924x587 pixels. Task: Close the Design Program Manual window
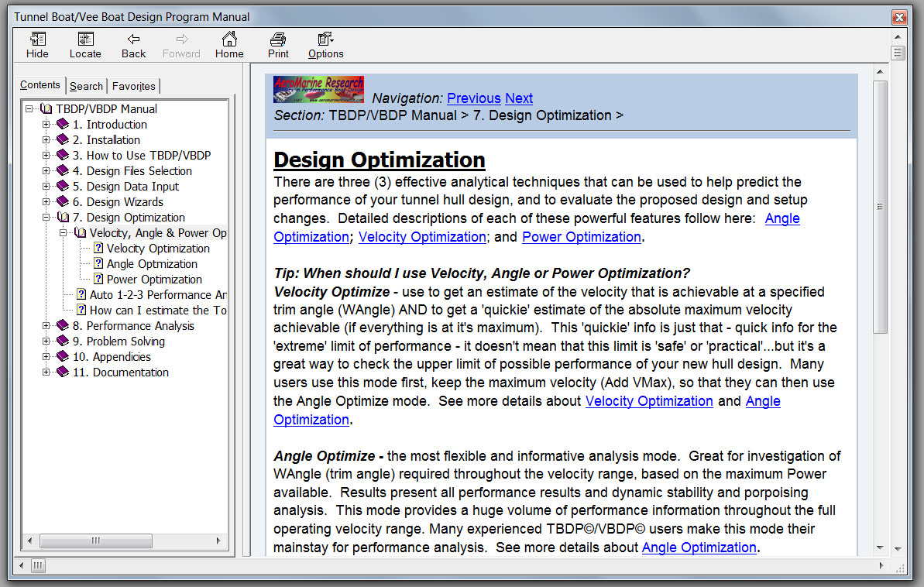point(899,17)
